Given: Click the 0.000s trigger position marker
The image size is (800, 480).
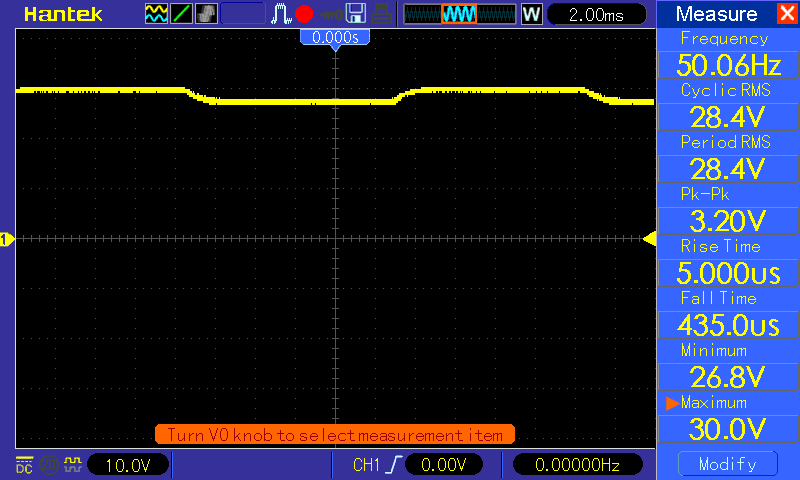Looking at the screenshot, I should [x=335, y=38].
